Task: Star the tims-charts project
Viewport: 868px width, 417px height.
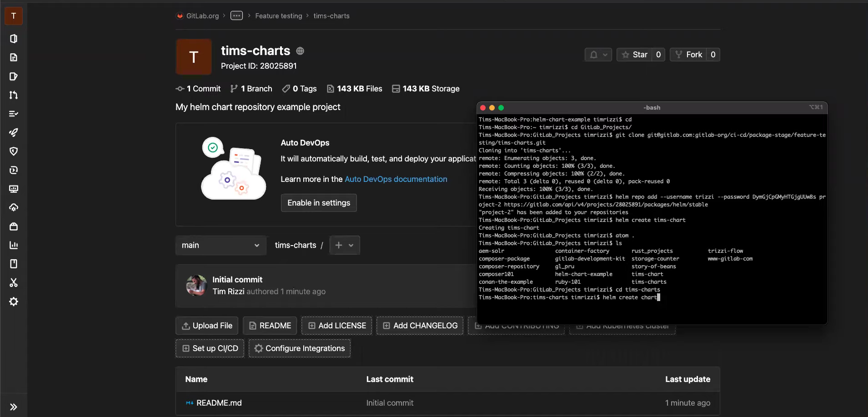Action: pyautogui.click(x=634, y=55)
